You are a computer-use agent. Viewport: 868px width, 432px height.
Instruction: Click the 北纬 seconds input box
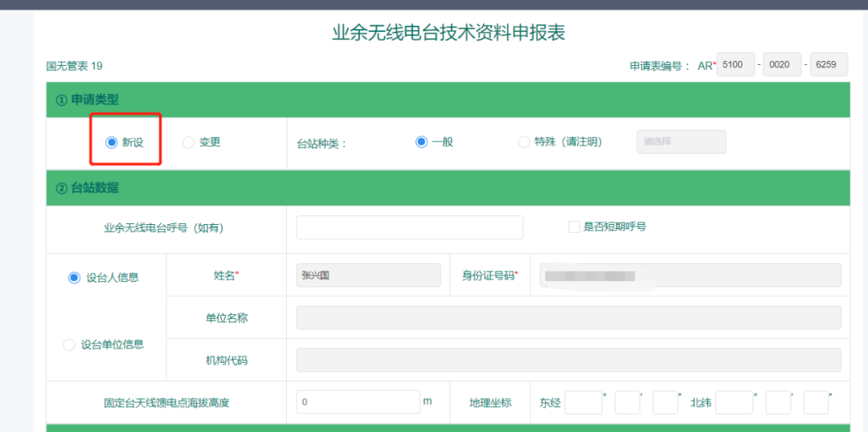tap(815, 402)
